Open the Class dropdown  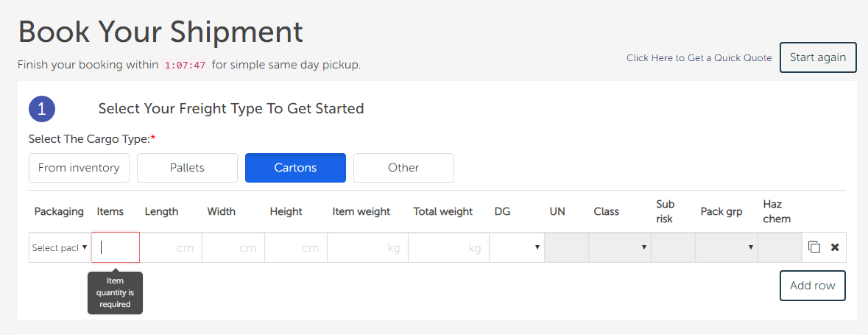click(620, 248)
